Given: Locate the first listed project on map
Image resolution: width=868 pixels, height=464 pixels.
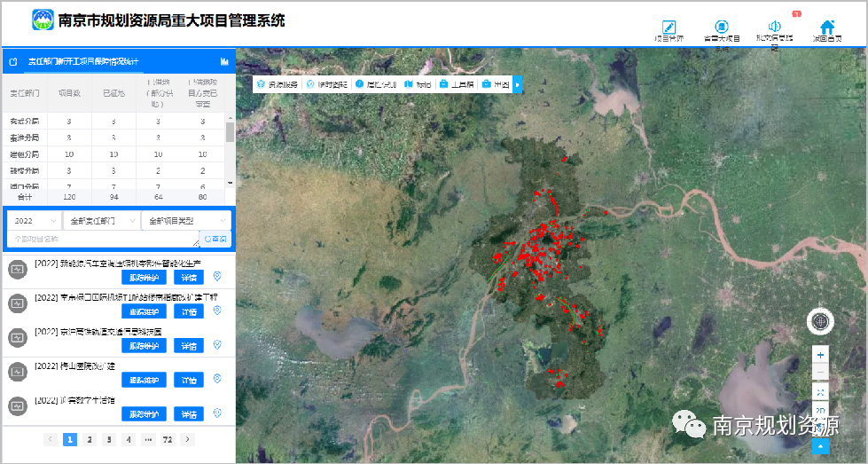Looking at the screenshot, I should pos(217,276).
